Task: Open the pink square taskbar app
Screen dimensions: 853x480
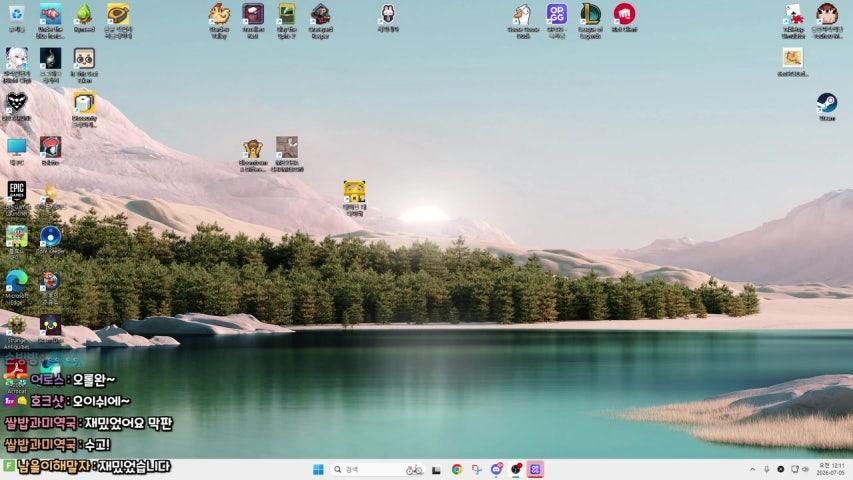Action: click(535, 469)
